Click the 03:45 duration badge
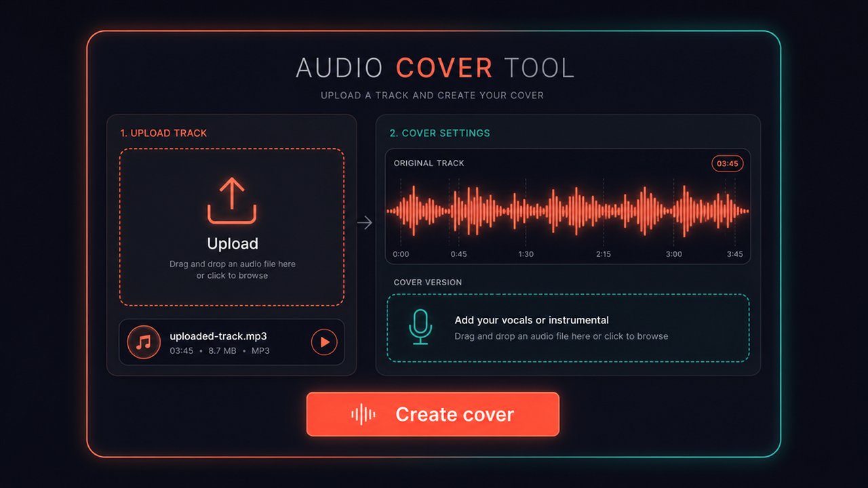This screenshot has height=488, width=868. click(727, 163)
